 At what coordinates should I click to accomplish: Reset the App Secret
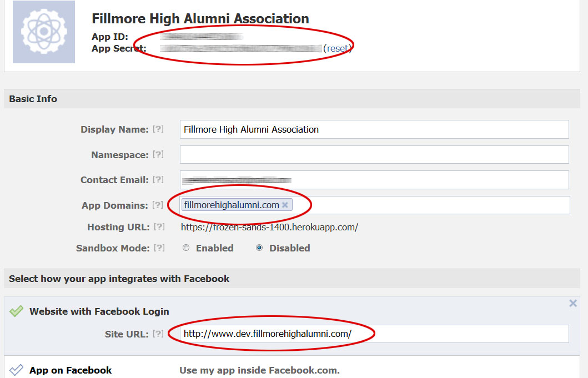(x=337, y=48)
